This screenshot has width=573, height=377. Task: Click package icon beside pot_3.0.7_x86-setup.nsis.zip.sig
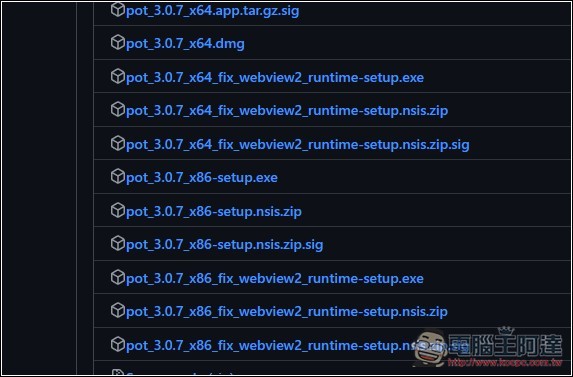coord(118,243)
